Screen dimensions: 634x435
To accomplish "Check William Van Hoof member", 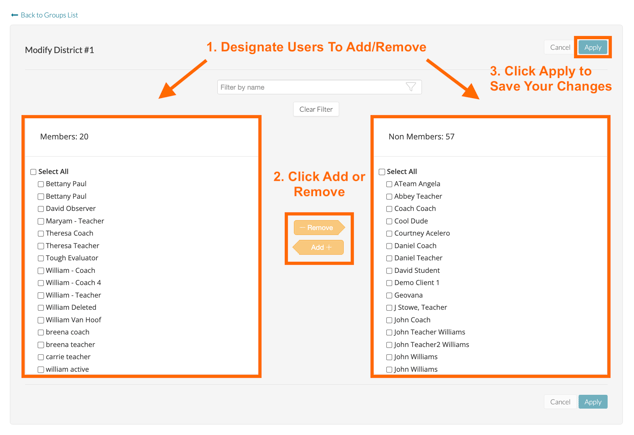I will [41, 320].
